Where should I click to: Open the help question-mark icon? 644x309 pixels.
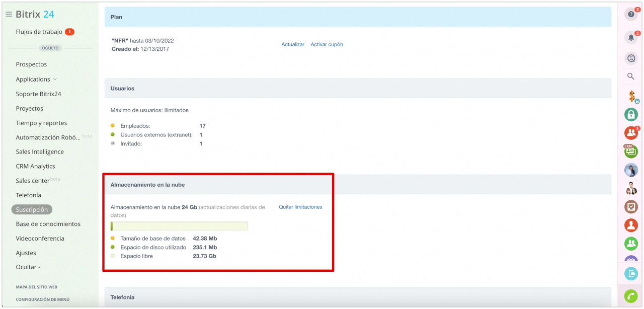pos(631,14)
